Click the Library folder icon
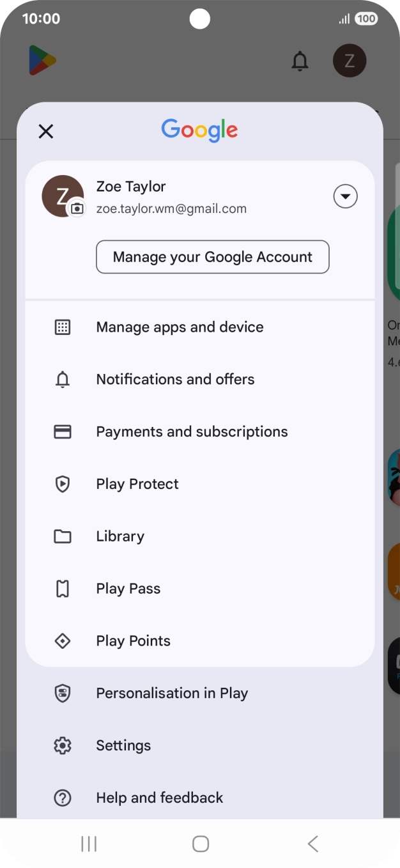 [x=62, y=536]
